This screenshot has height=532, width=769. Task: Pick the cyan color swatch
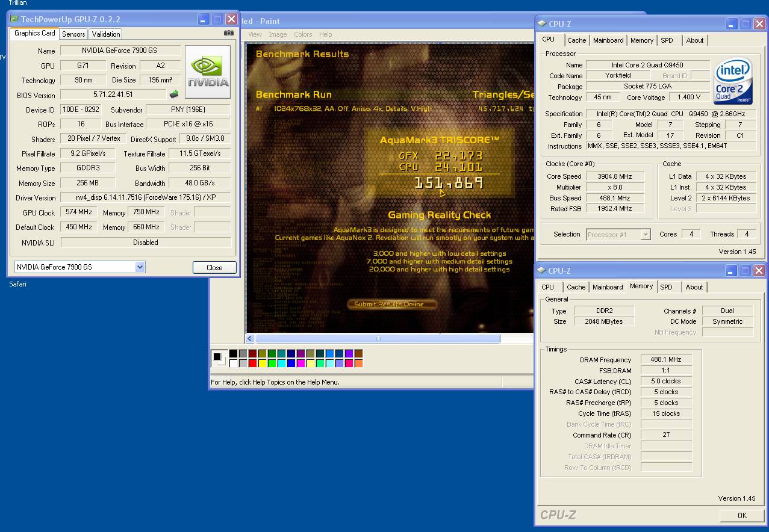tap(282, 363)
